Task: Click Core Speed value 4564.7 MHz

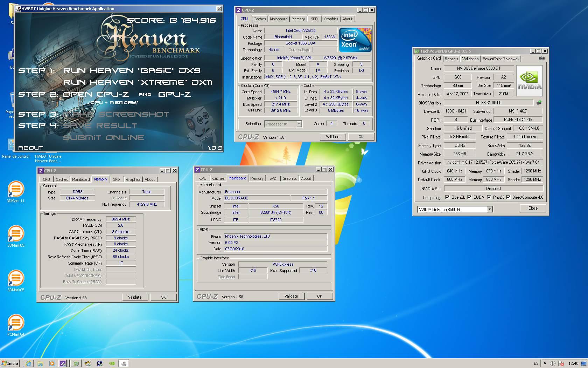Action: pos(280,91)
